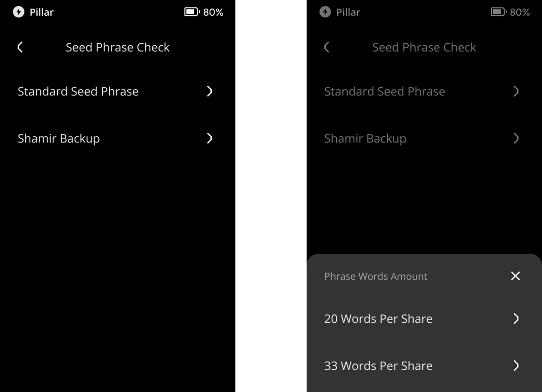Tap the dimmed back arrow on the right screen
The width and height of the screenshot is (542, 392).
327,47
